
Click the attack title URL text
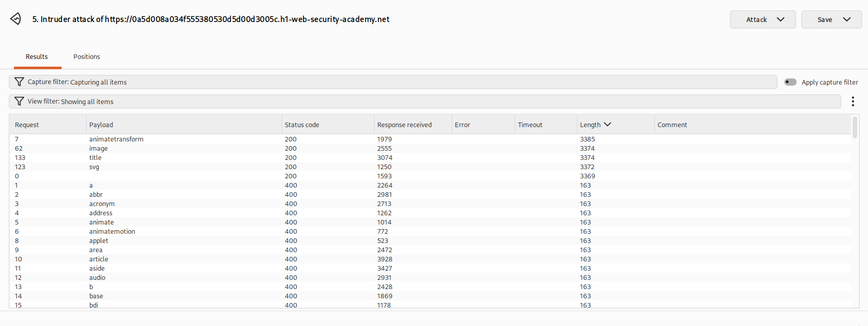211,19
